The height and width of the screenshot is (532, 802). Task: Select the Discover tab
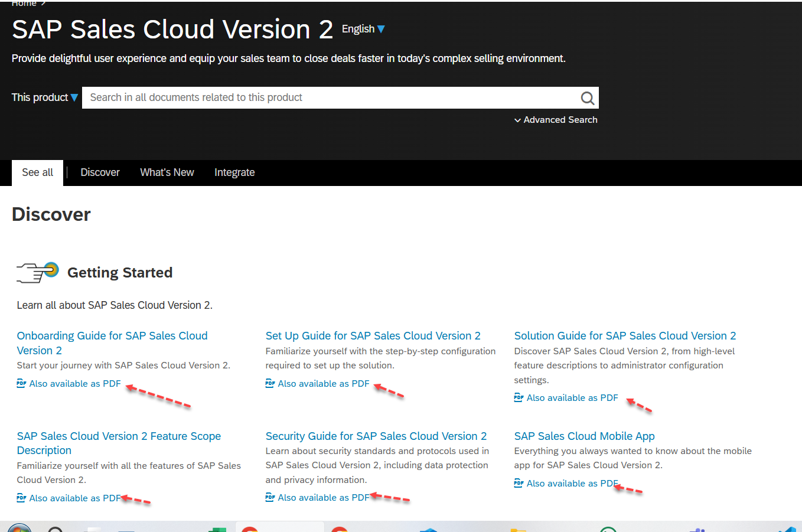click(x=100, y=172)
